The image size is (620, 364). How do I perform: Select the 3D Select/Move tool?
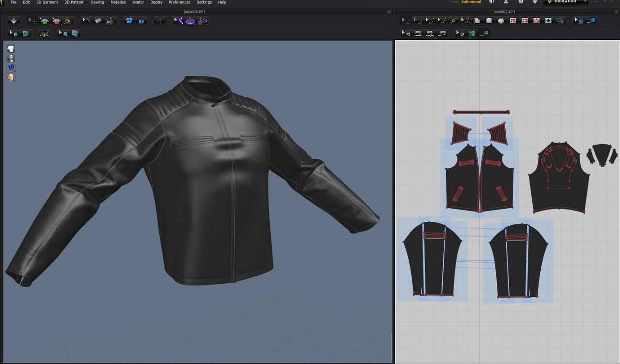click(x=33, y=21)
